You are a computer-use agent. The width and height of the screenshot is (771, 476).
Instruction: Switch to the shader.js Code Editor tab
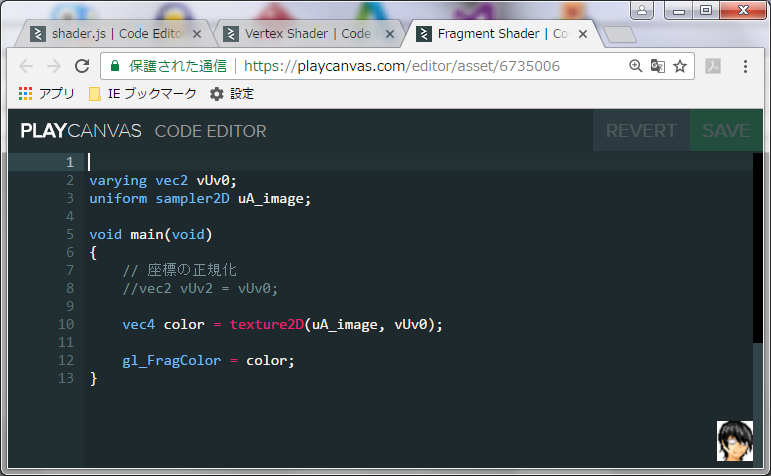(116, 34)
